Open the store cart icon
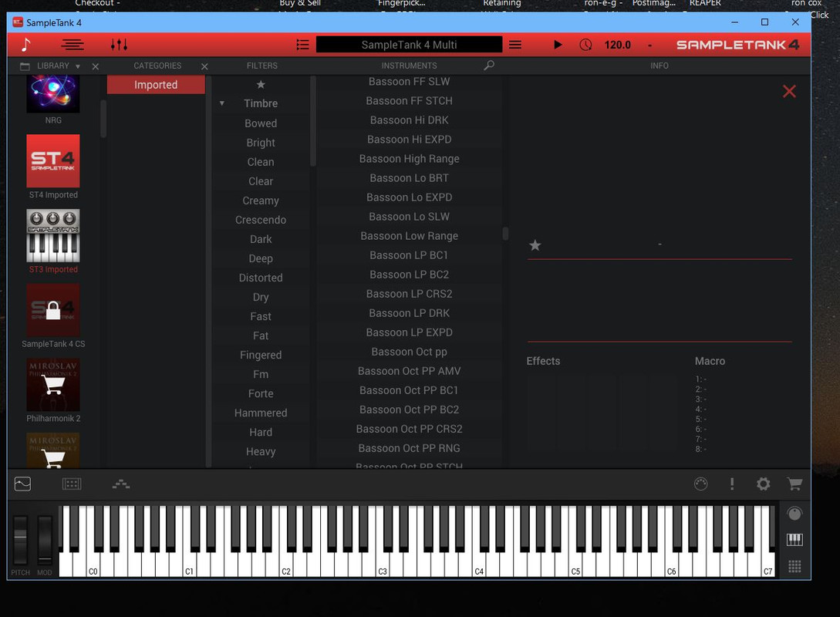Screen dimensions: 840x617 tap(794, 484)
